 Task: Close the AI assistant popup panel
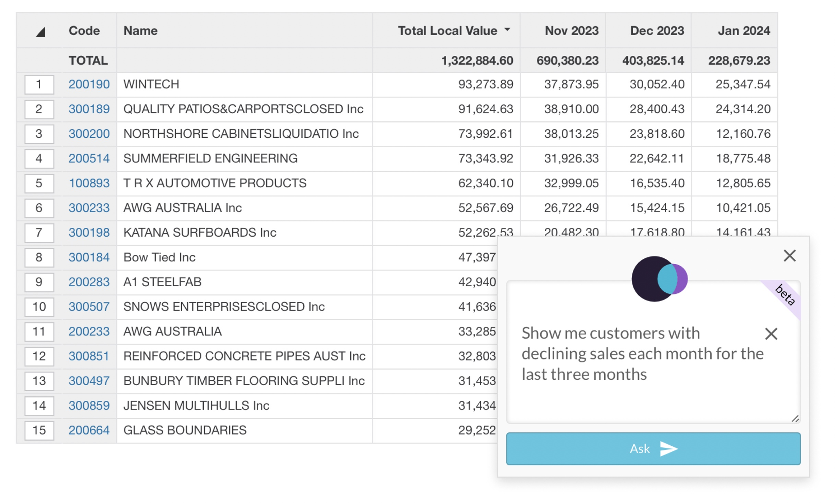789,256
